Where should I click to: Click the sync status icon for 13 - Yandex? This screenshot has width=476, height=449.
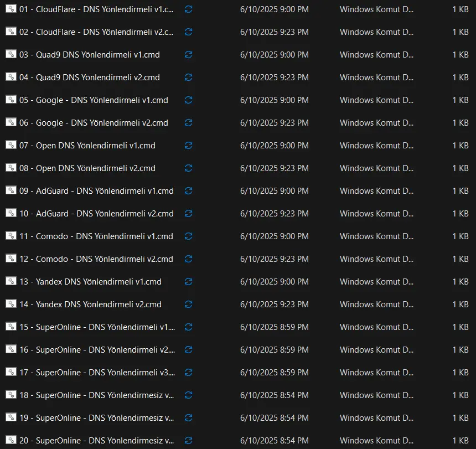(x=189, y=282)
